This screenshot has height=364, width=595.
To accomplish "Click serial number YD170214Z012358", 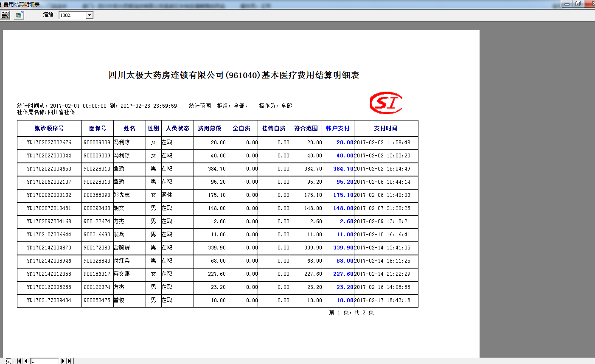I will click(49, 274).
